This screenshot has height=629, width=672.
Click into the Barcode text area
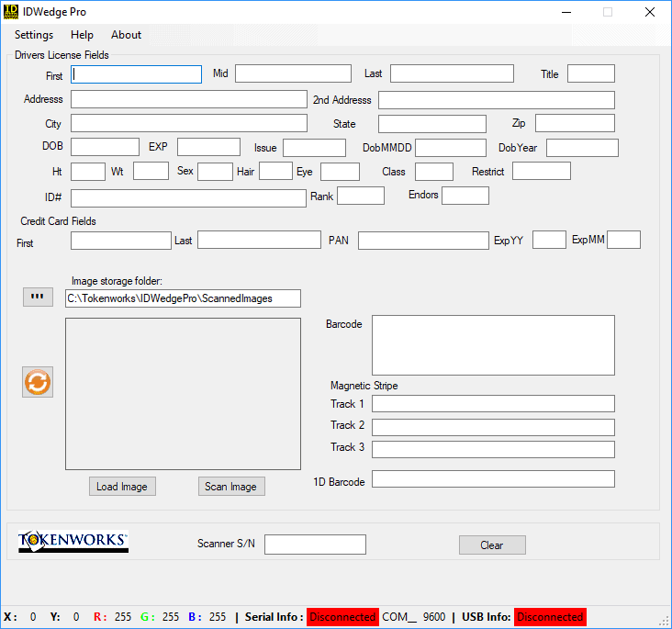pos(493,345)
